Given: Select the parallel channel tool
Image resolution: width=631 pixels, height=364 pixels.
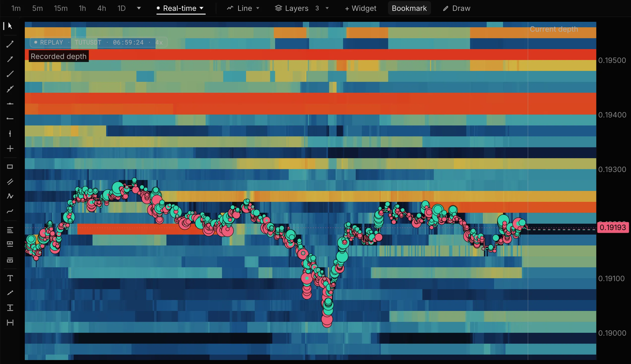Looking at the screenshot, I should click(10, 182).
